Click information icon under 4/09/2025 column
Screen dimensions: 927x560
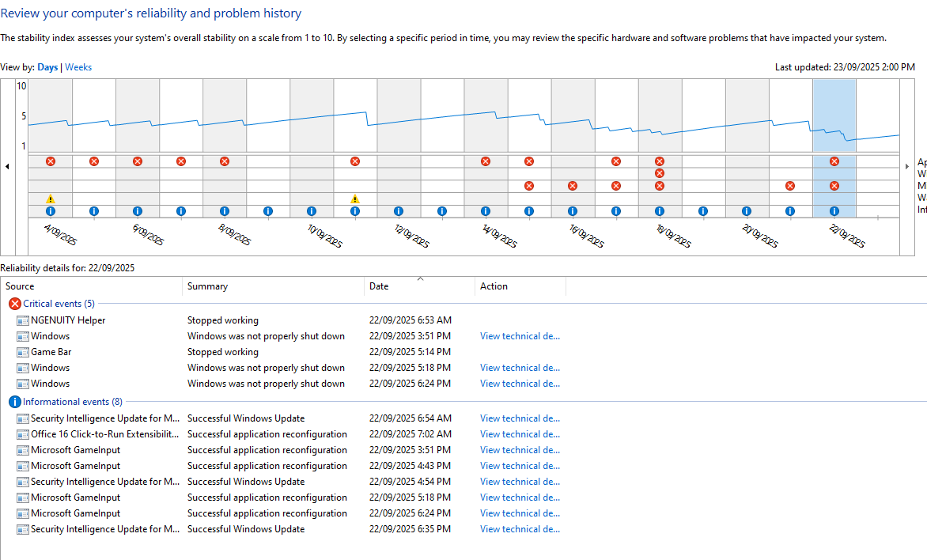pyautogui.click(x=51, y=211)
